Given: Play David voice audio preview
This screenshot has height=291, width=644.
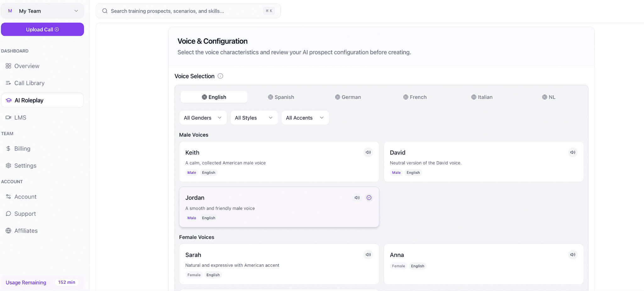Looking at the screenshot, I should (573, 152).
